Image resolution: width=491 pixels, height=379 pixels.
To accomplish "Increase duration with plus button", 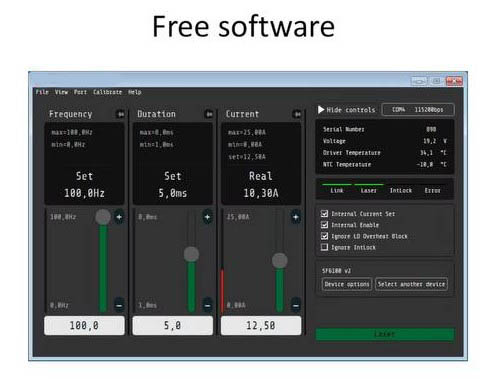I will click(x=207, y=217).
